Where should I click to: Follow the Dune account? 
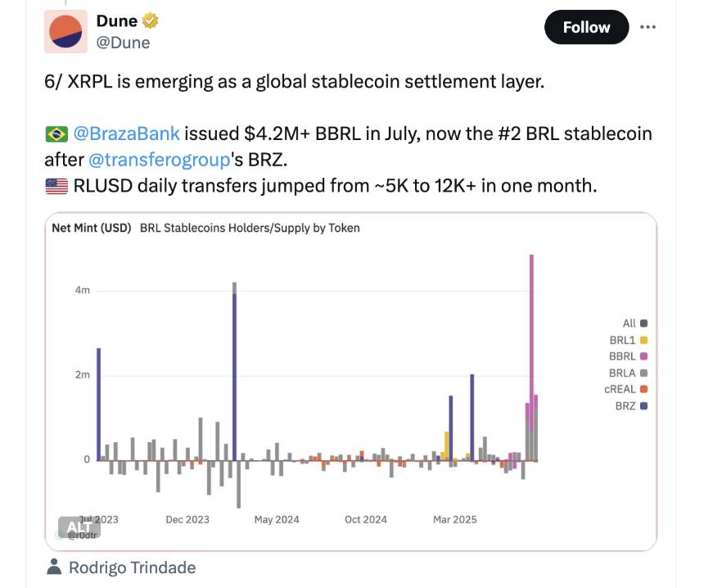pos(586,26)
